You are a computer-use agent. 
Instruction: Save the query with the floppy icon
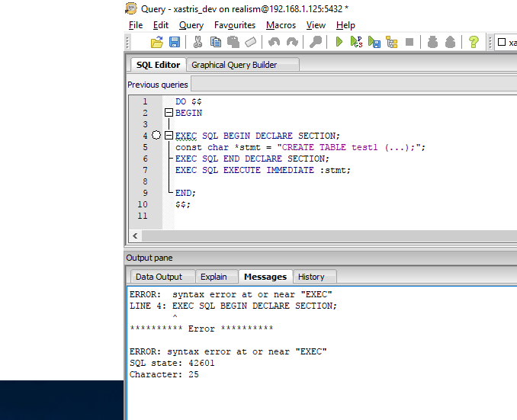pos(175,43)
